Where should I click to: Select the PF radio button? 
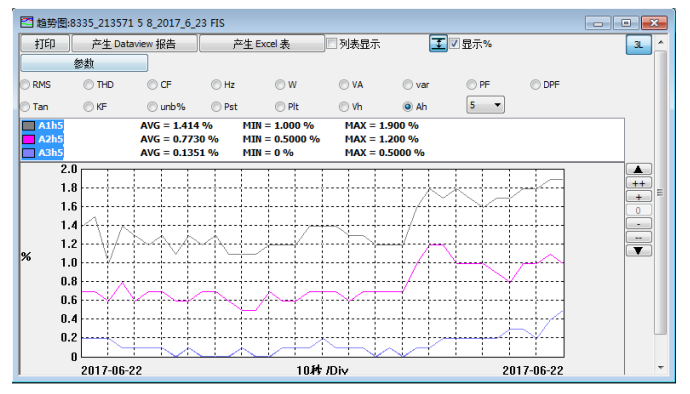471,85
